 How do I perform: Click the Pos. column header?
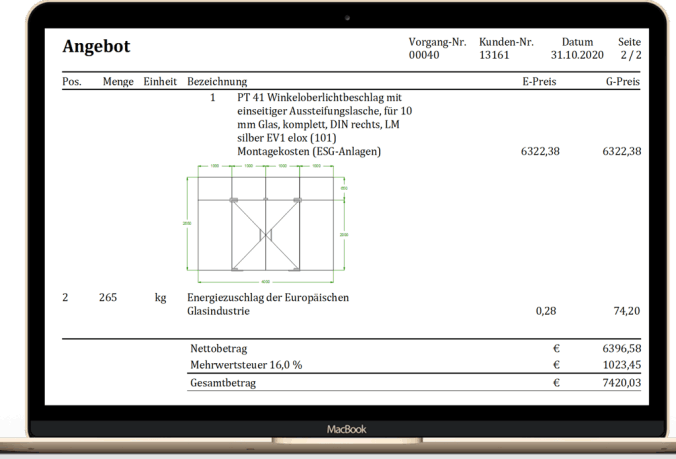pyautogui.click(x=72, y=82)
